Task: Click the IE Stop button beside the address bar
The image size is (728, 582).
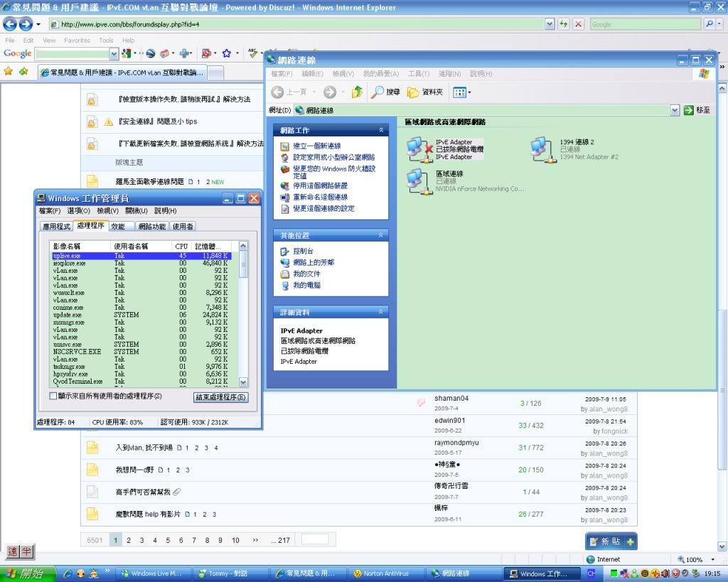Action: pyautogui.click(x=578, y=24)
